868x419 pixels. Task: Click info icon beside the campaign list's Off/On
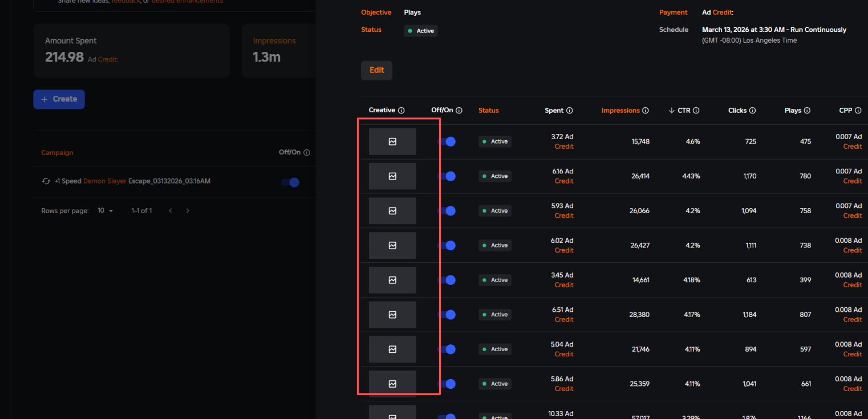pyautogui.click(x=307, y=153)
